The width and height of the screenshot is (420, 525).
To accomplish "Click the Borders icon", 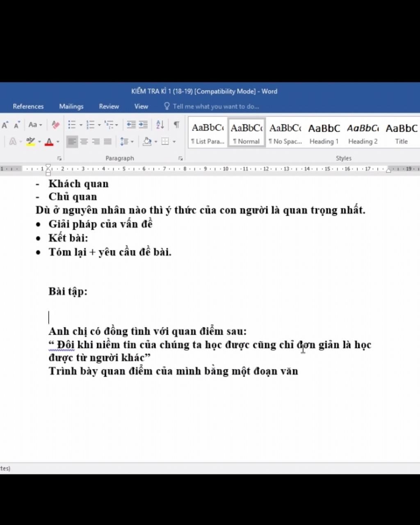I will (165, 142).
